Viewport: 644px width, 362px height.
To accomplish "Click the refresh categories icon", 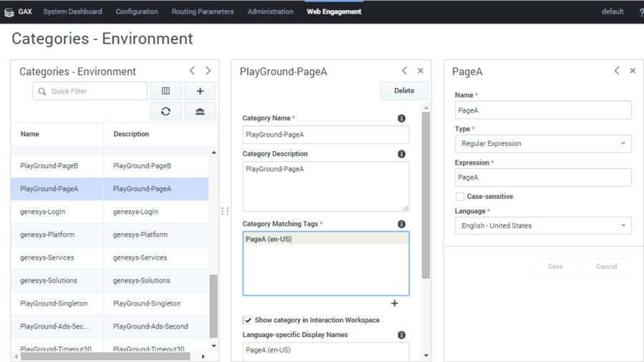I will pos(165,111).
